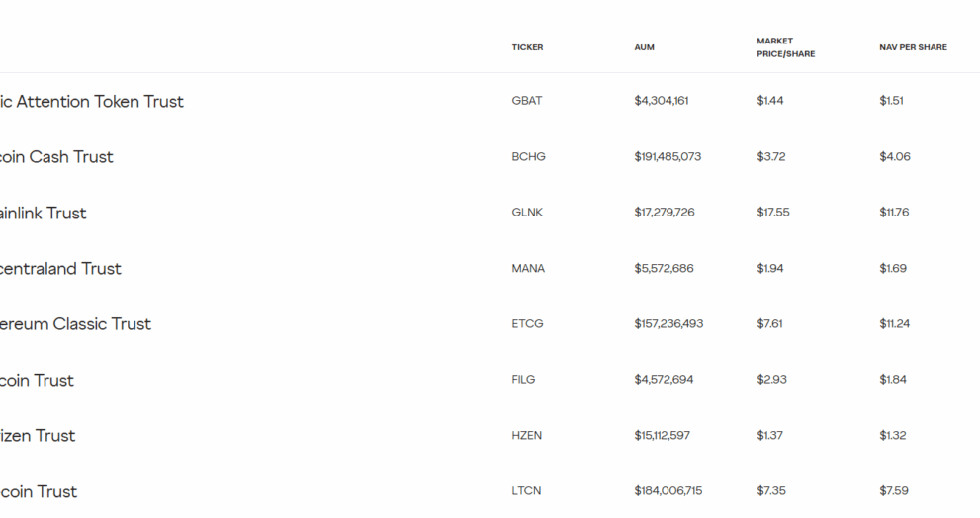This screenshot has height=518, width=980.
Task: Open the trust name in the LTCN row
Action: pyautogui.click(x=39, y=491)
